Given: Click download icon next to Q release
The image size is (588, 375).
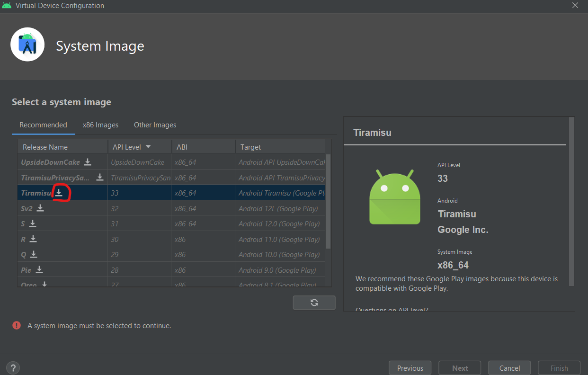Looking at the screenshot, I should pos(34,254).
